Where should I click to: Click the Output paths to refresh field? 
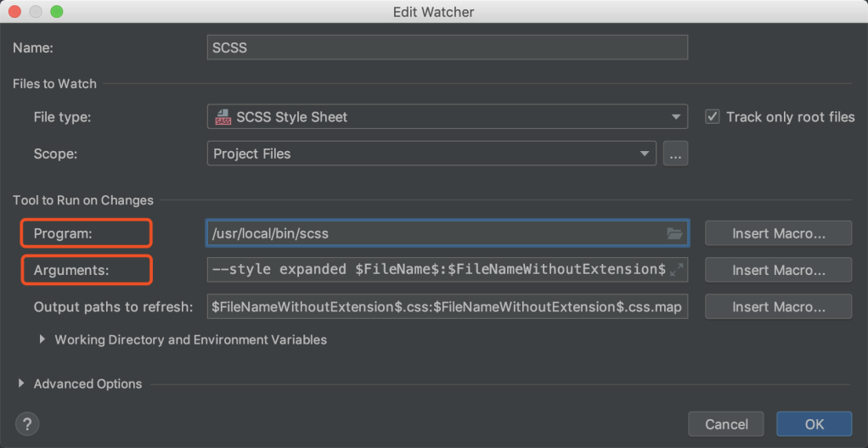click(447, 306)
